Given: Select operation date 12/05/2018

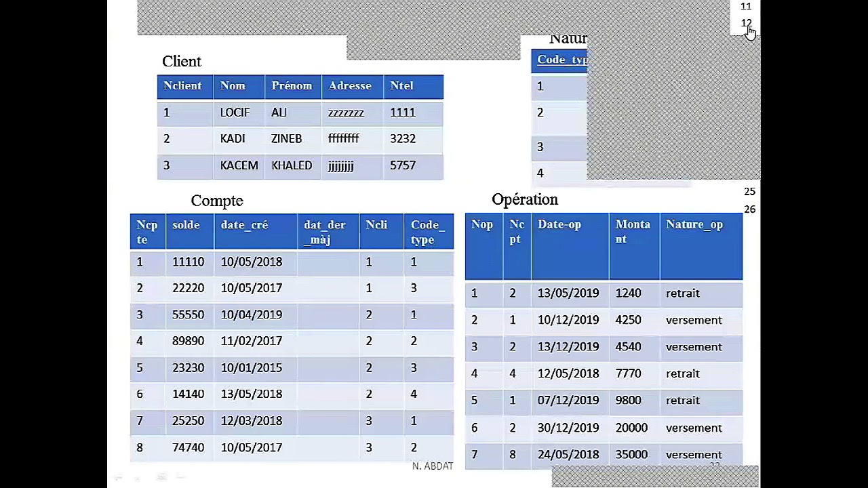Looking at the screenshot, I should coord(568,373).
